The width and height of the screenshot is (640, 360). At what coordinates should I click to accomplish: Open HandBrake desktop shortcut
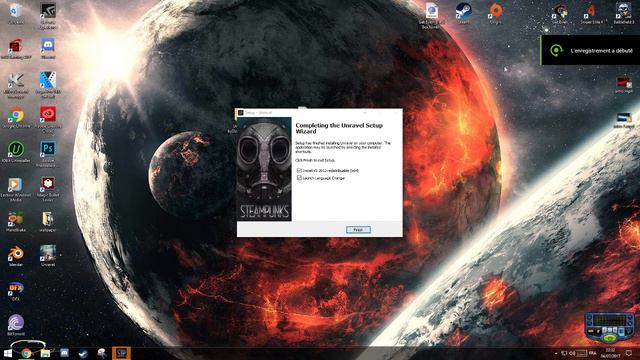16,222
